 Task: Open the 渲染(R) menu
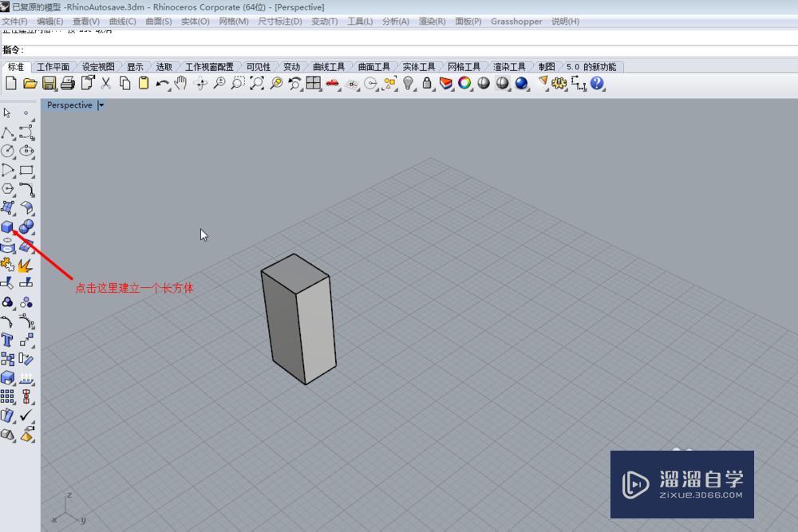(x=432, y=22)
